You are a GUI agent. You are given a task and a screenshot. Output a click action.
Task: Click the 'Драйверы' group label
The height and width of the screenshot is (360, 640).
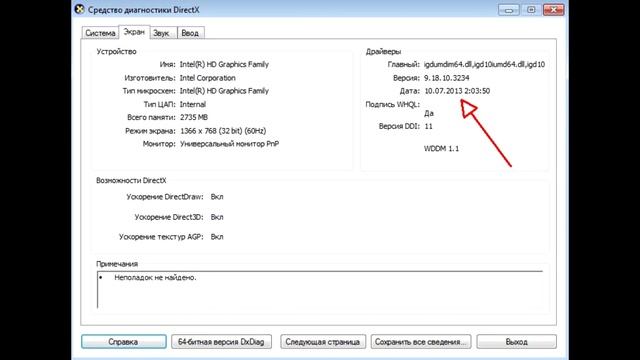click(383, 52)
